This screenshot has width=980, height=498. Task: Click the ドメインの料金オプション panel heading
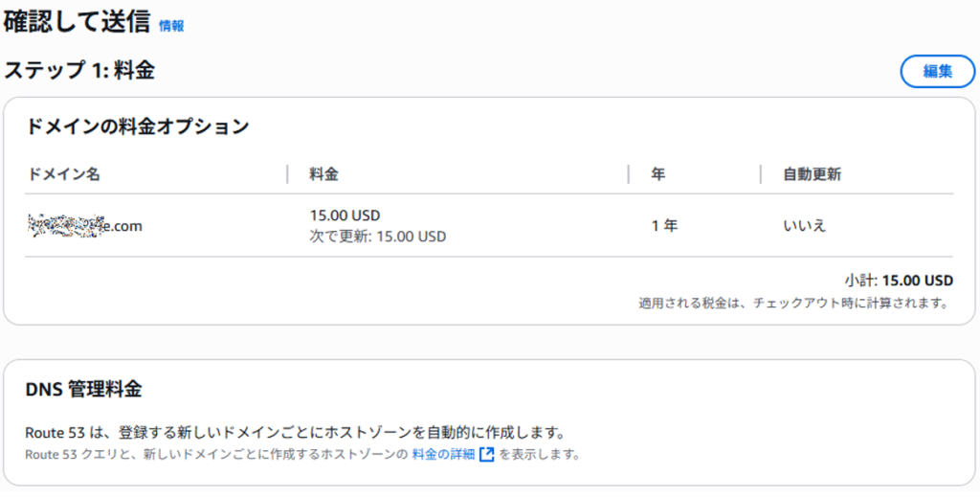click(x=138, y=125)
